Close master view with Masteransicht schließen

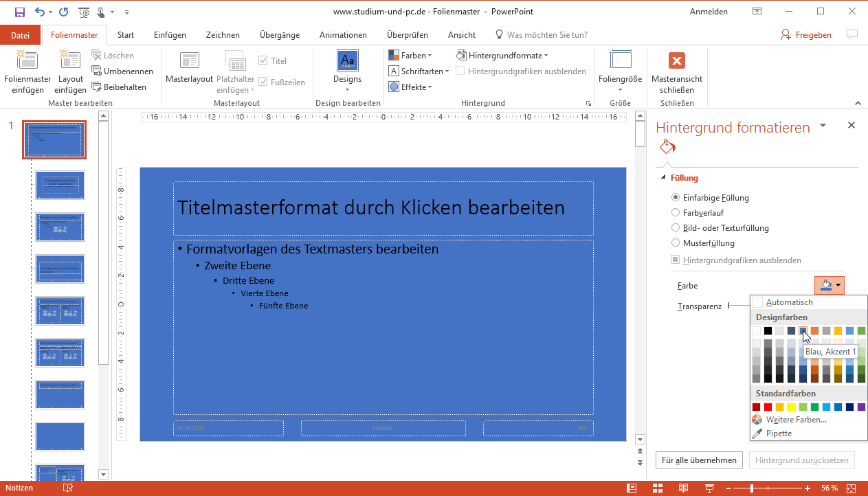tap(677, 72)
